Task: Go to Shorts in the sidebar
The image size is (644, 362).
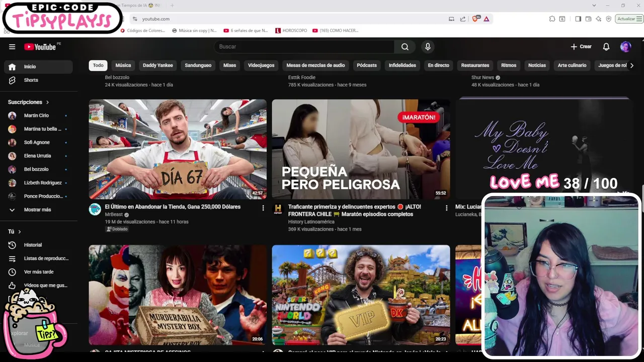Action: pos(38,80)
